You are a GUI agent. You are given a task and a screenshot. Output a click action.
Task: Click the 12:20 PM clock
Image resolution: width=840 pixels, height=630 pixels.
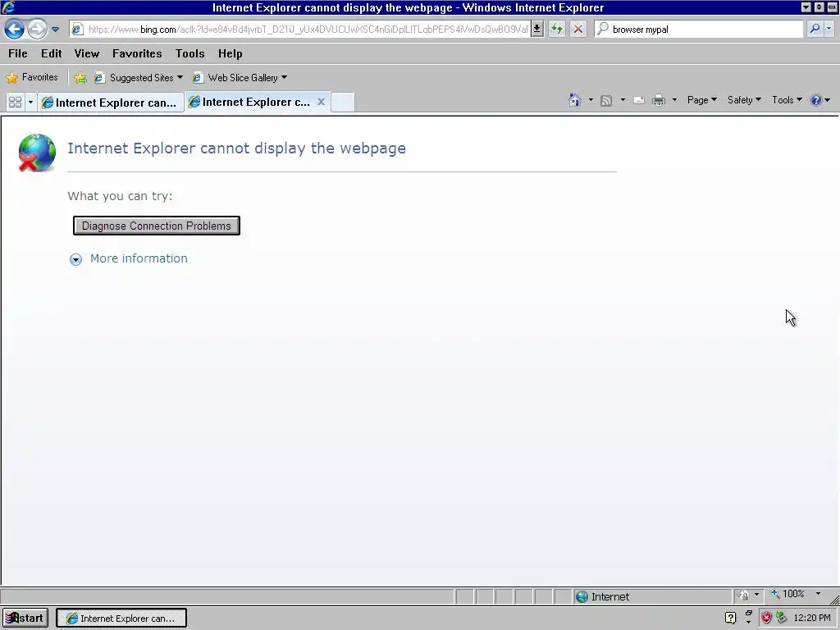(x=812, y=618)
